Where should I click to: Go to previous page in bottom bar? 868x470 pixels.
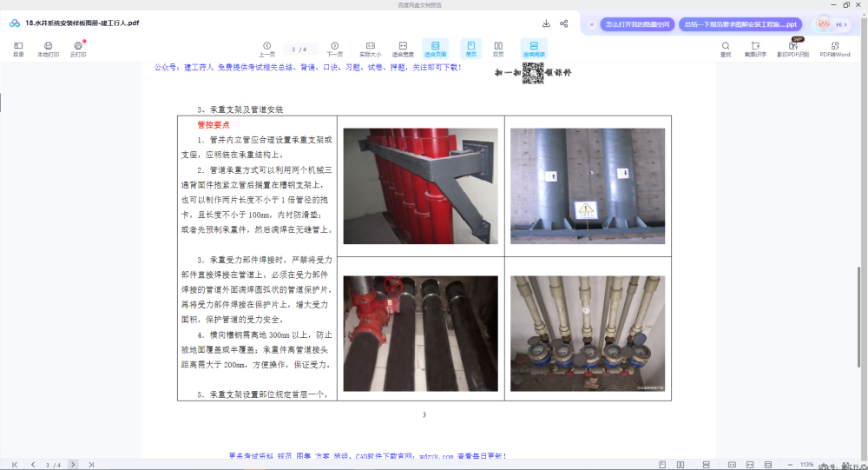click(33, 465)
